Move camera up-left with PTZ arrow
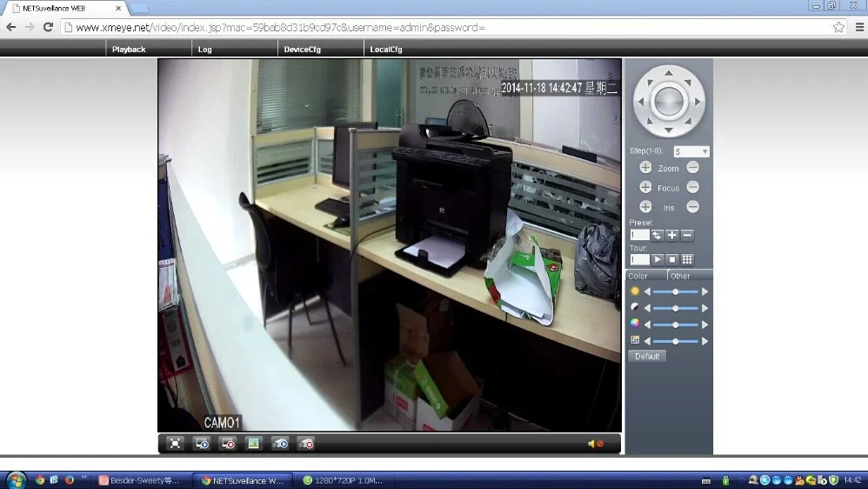Screen dimensions: 868x489 [x=650, y=83]
